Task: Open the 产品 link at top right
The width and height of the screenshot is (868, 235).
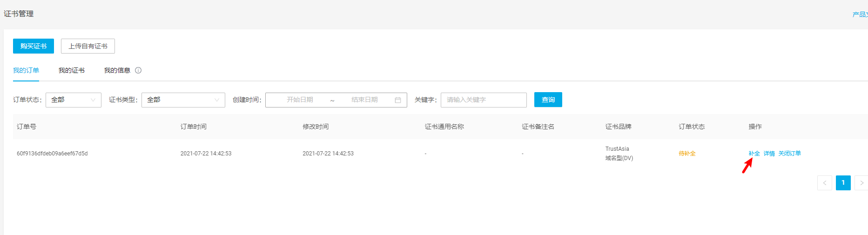Action: (860, 14)
